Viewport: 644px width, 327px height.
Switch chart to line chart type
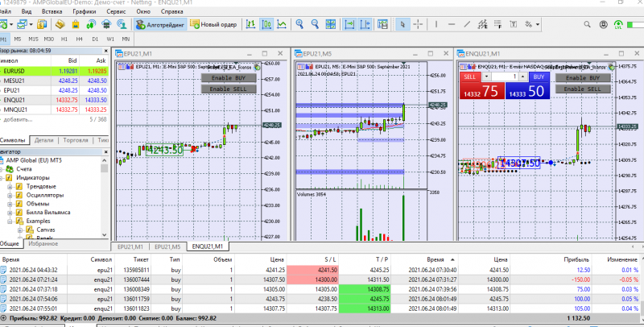pos(282,25)
